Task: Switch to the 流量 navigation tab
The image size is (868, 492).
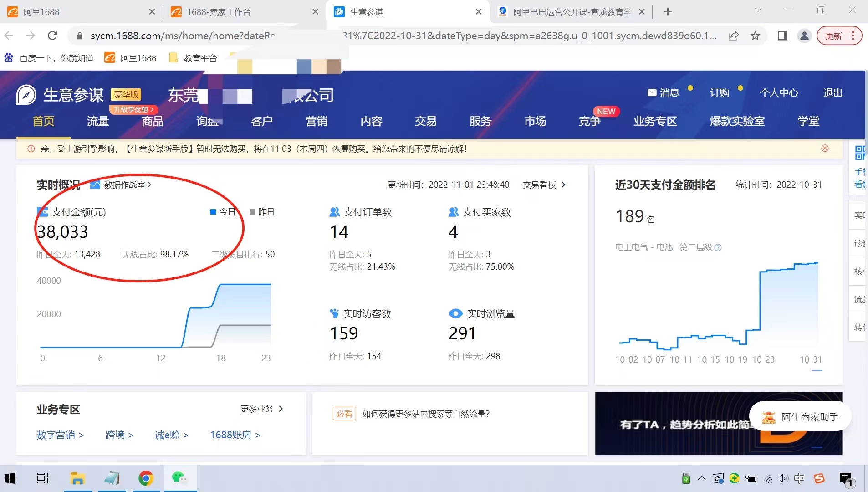Action: pos(98,121)
